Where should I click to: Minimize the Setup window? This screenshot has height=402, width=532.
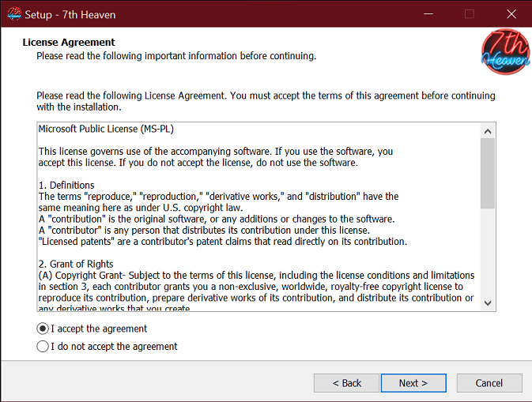(428, 14)
